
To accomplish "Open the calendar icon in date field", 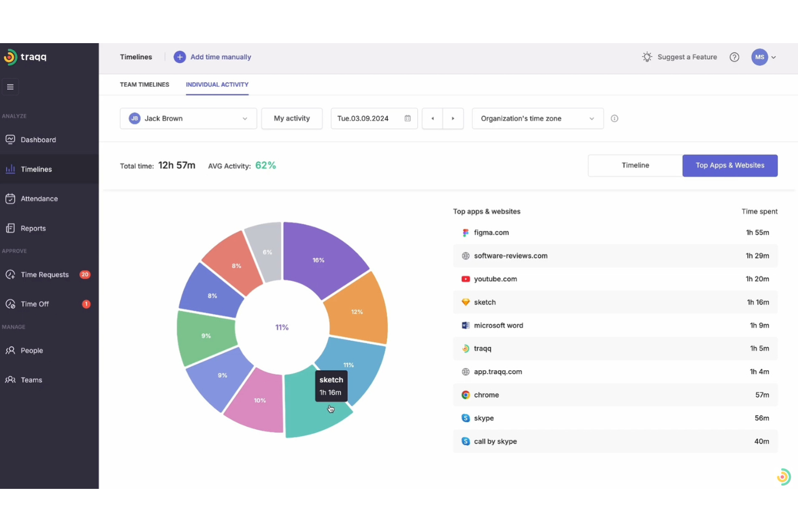I will pyautogui.click(x=408, y=119).
